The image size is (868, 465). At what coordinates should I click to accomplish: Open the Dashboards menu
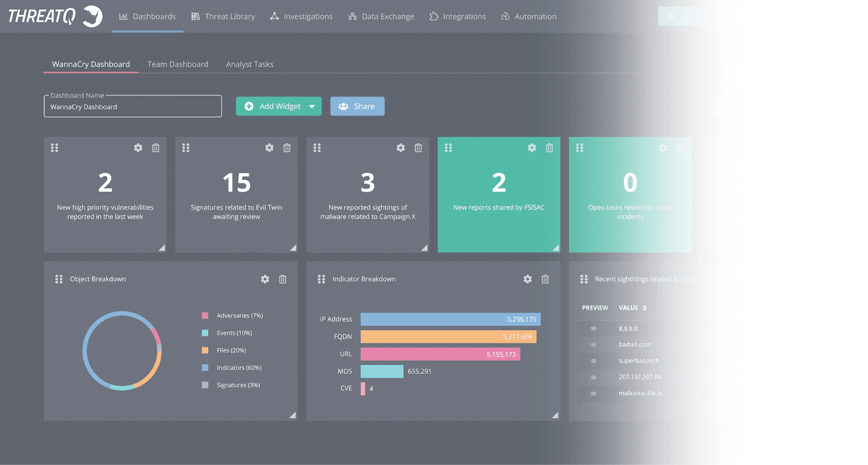[x=148, y=16]
